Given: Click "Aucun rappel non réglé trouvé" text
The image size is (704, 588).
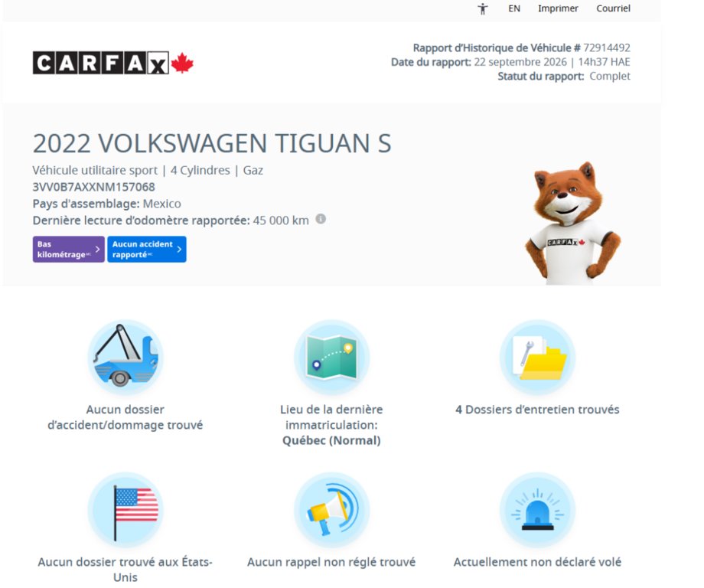Looking at the screenshot, I should pyautogui.click(x=331, y=563).
